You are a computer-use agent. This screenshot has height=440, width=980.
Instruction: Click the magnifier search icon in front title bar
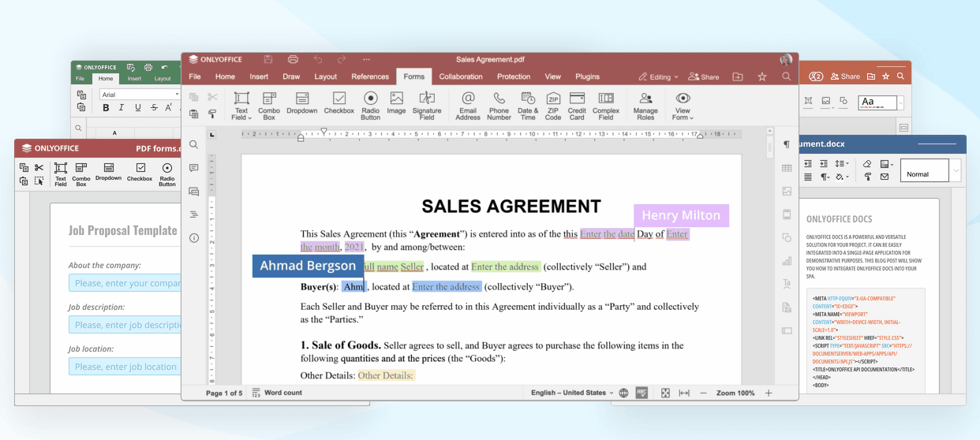pyautogui.click(x=787, y=76)
